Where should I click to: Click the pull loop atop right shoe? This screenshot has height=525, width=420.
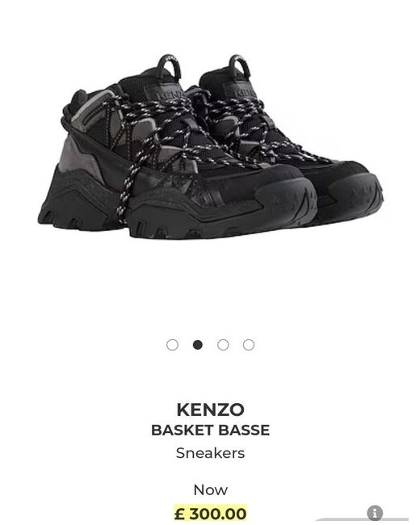pos(240,65)
